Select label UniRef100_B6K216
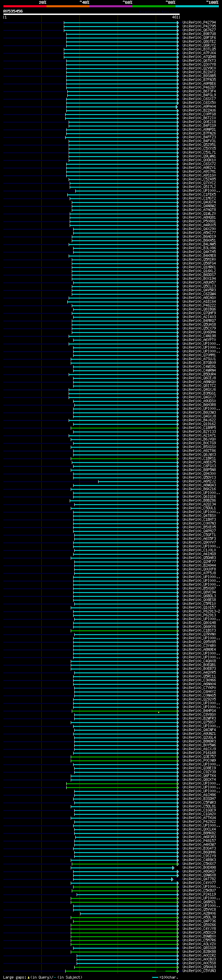222x980 pixels. [x=199, y=489]
